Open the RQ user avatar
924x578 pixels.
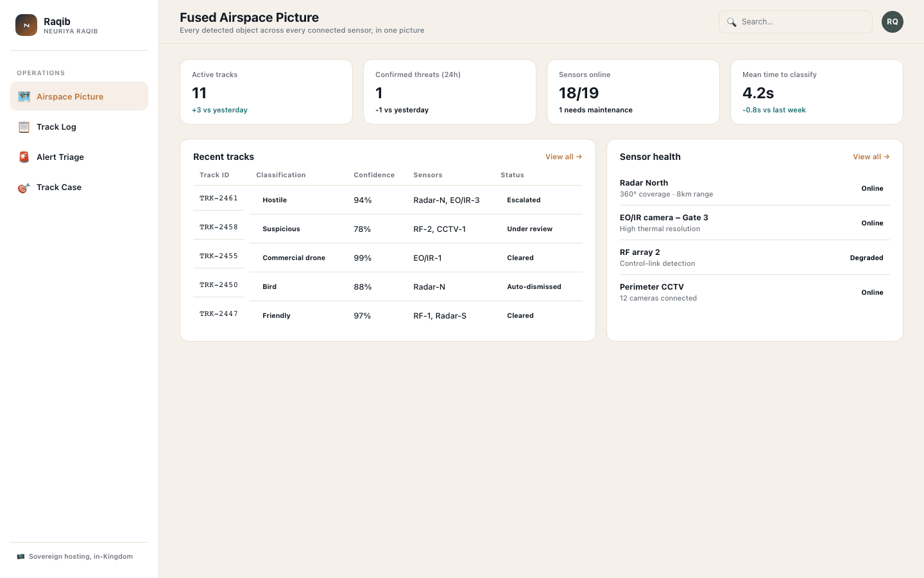pyautogui.click(x=892, y=22)
